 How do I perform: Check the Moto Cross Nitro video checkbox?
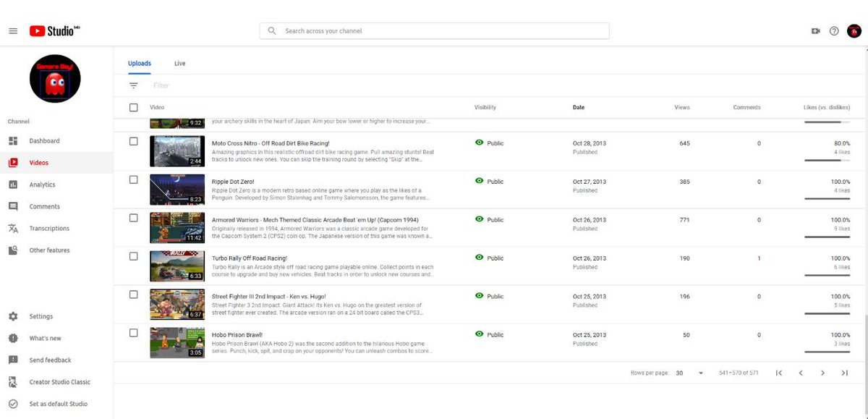tap(133, 141)
